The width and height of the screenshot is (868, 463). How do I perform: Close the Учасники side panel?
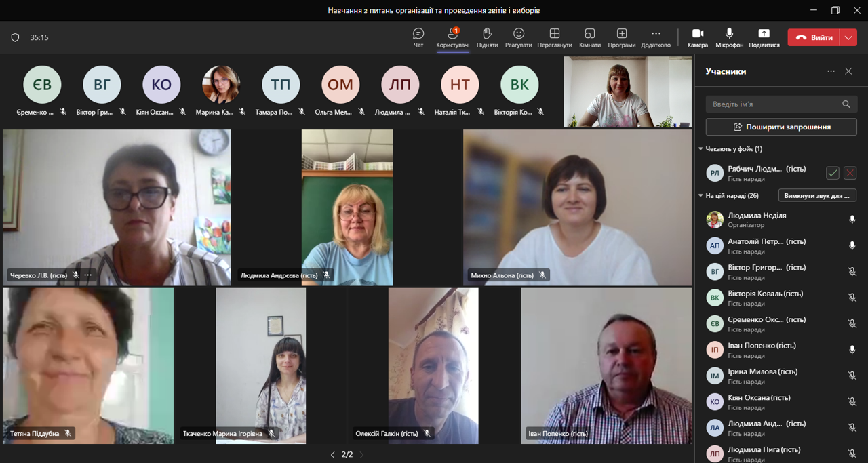848,71
